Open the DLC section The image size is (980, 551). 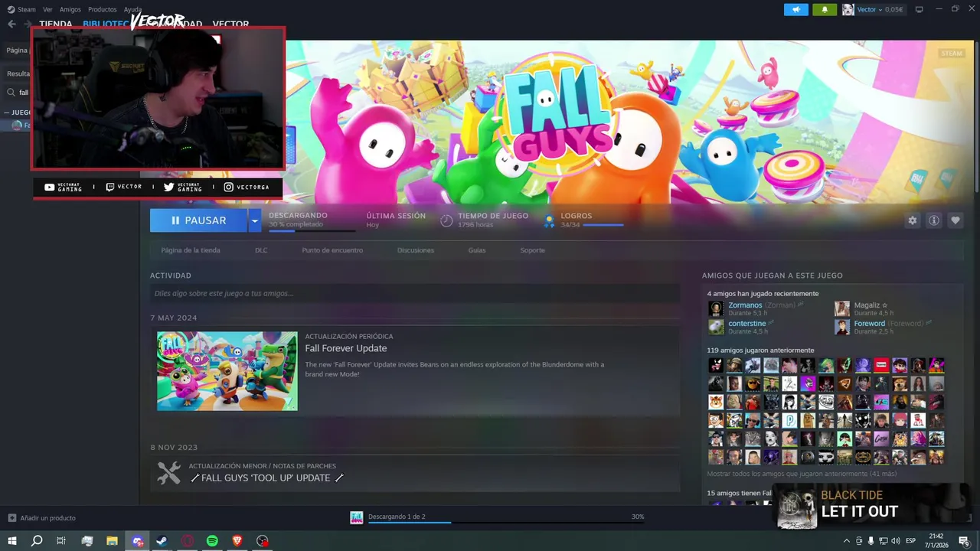coord(261,250)
